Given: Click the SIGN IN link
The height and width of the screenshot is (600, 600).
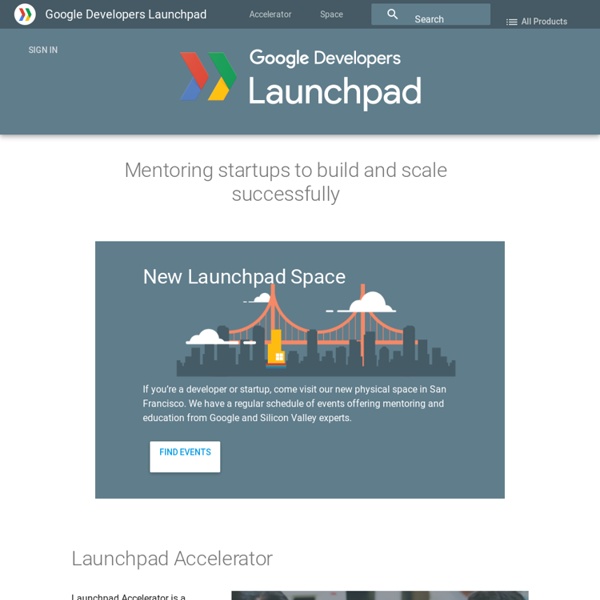Looking at the screenshot, I should tap(43, 50).
